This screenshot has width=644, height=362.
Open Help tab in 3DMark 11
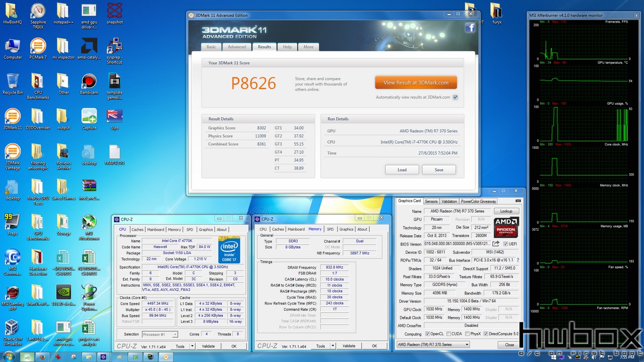click(x=287, y=47)
